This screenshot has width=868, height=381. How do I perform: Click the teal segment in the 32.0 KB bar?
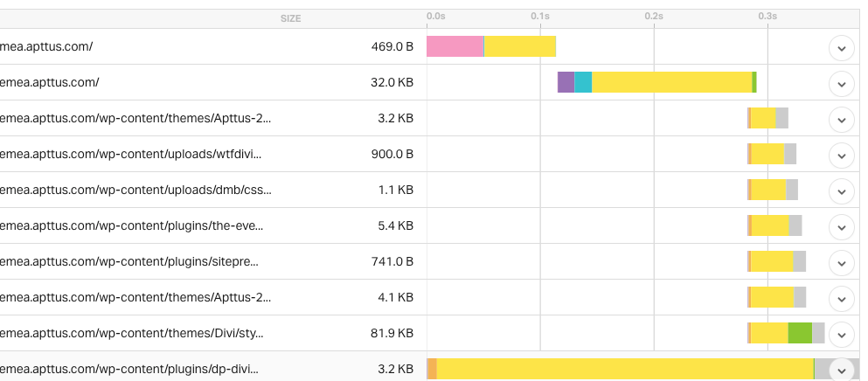coord(583,82)
